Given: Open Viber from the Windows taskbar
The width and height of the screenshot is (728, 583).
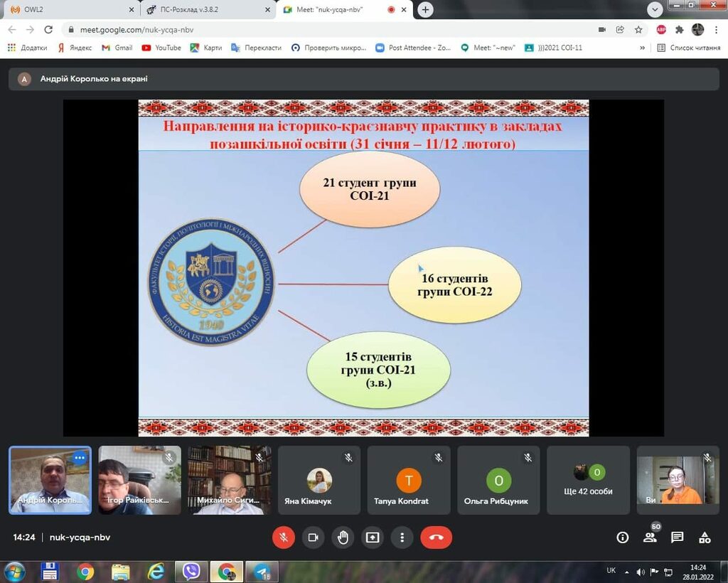Looking at the screenshot, I should 191,572.
